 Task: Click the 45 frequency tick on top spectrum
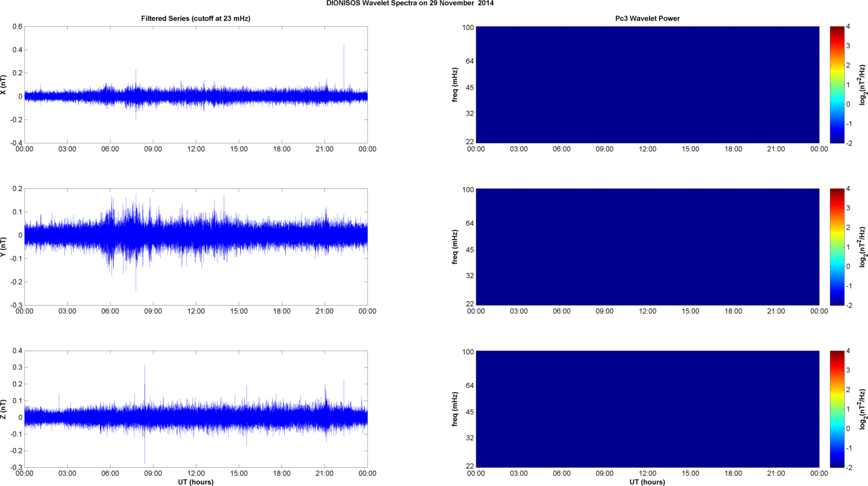[470, 88]
